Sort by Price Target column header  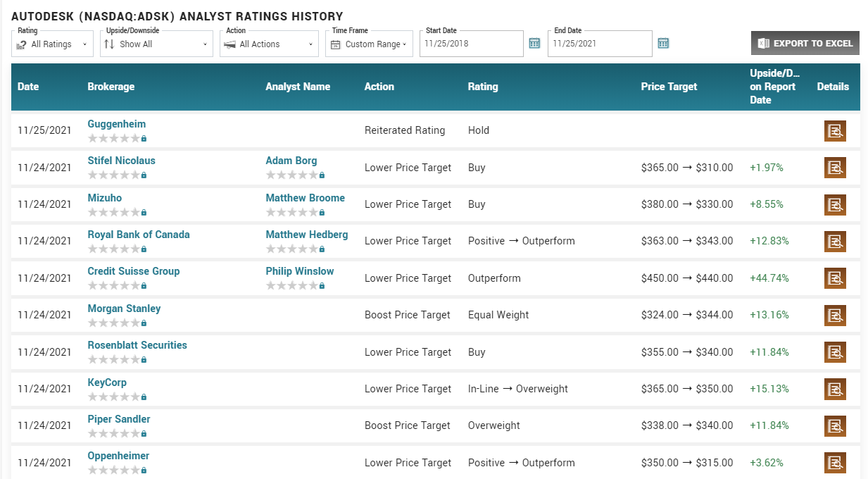(669, 87)
